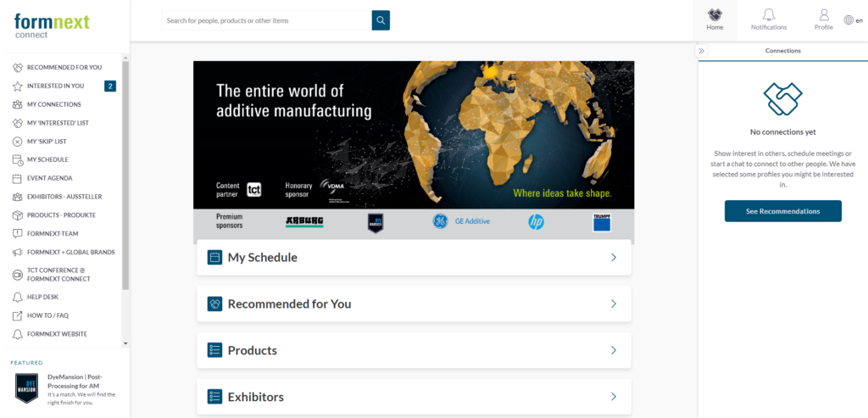
Task: Open the featured DyeMansion thumbnail
Action: 27,387
